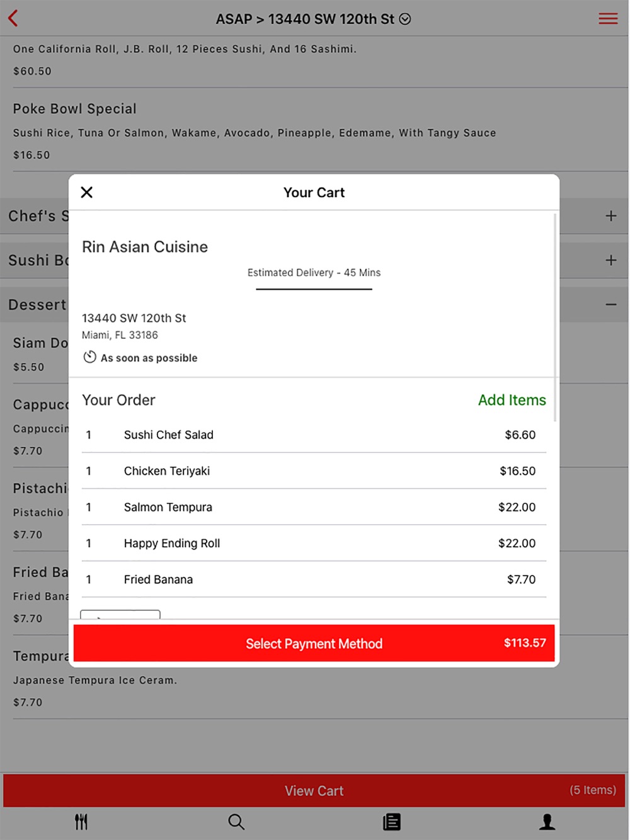Tap the View Cart bar

(314, 790)
